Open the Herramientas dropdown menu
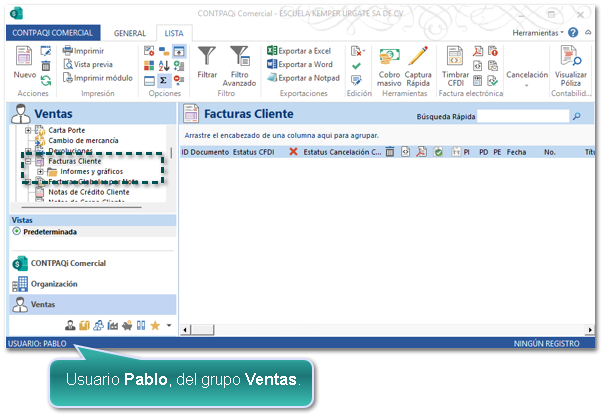The image size is (610, 419). (538, 33)
